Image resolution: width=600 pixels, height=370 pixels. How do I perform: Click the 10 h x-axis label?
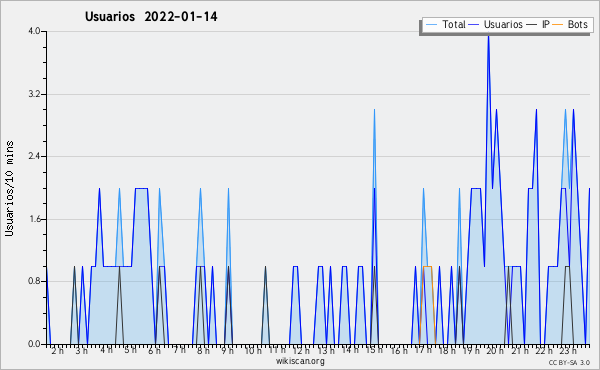(253, 351)
